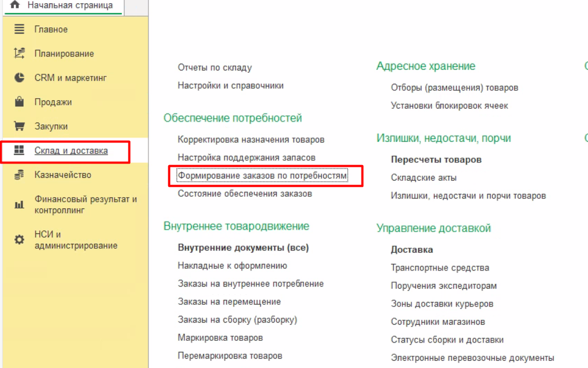588x368 pixels.
Task: Click the Главное hamburger menu icon
Action: pyautogui.click(x=19, y=29)
